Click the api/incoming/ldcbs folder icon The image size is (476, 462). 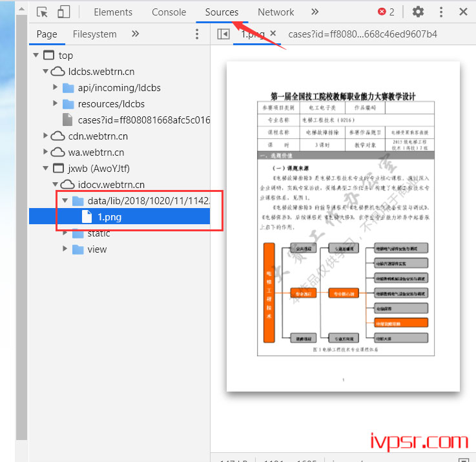pos(68,88)
